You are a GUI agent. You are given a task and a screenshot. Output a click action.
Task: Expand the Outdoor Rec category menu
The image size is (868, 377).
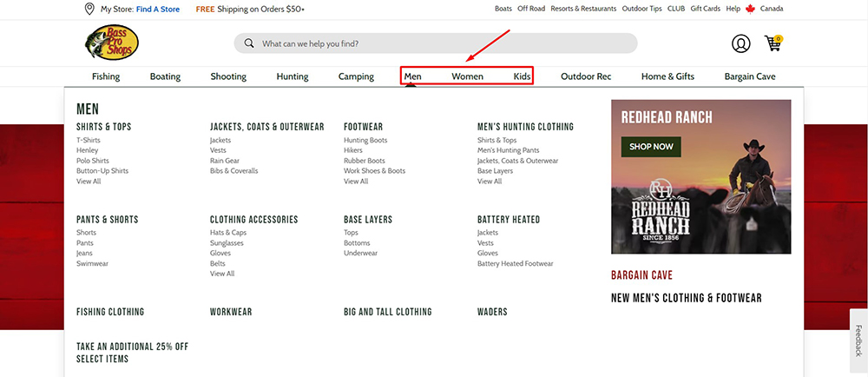coord(586,76)
